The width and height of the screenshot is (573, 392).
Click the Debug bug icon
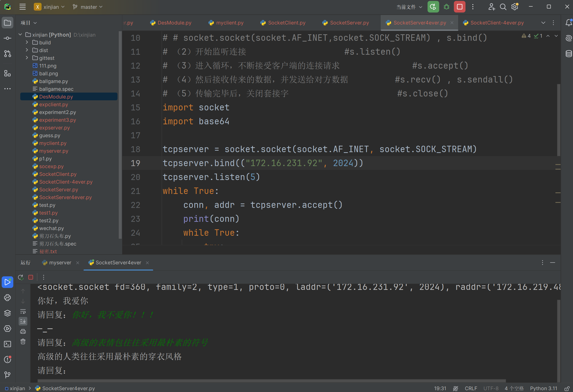point(447,7)
